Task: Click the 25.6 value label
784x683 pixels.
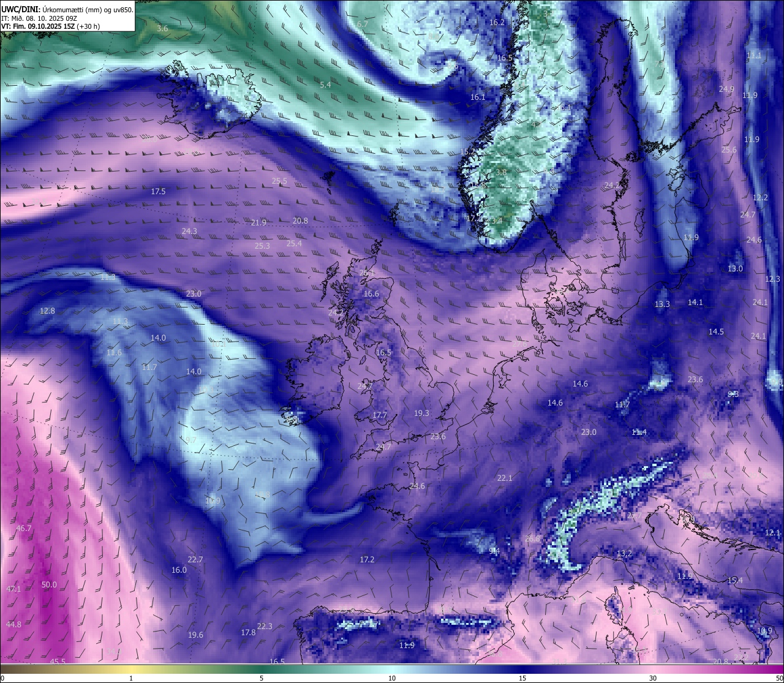Action: pos(729,149)
